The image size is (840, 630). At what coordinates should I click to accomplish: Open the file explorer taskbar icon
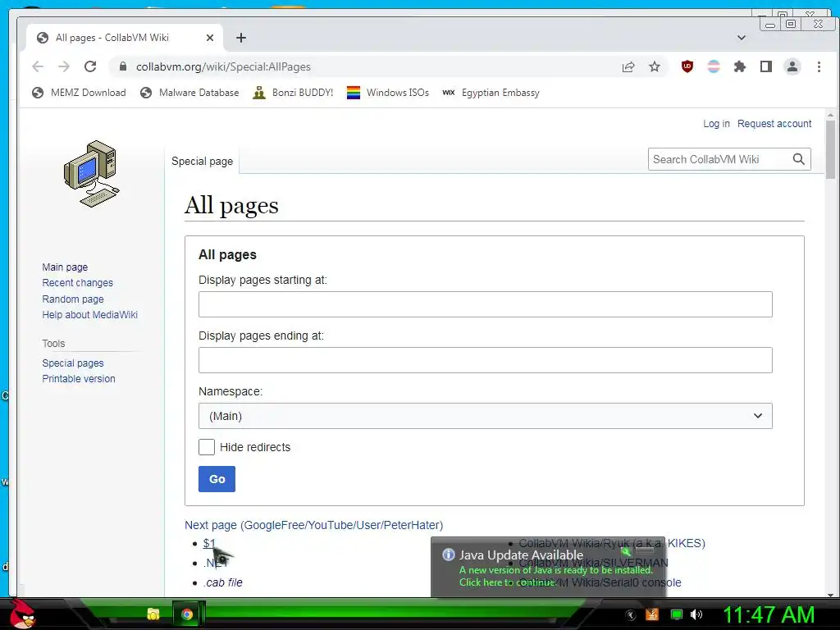click(153, 614)
